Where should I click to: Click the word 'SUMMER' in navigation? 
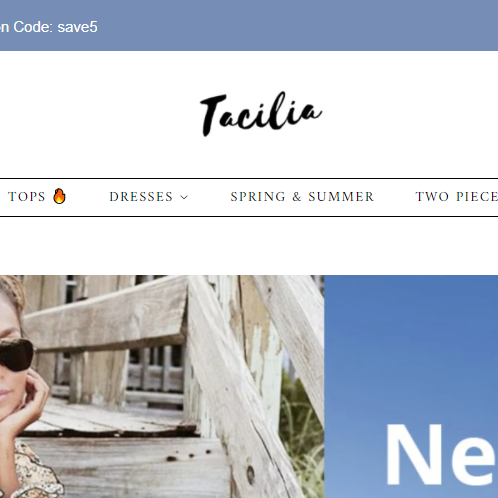point(341,197)
